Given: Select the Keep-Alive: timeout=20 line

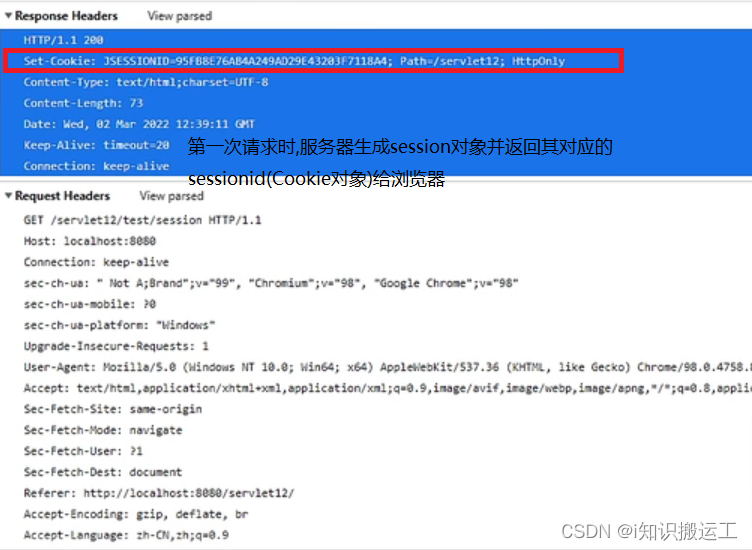Looking at the screenshot, I should click(96, 145).
